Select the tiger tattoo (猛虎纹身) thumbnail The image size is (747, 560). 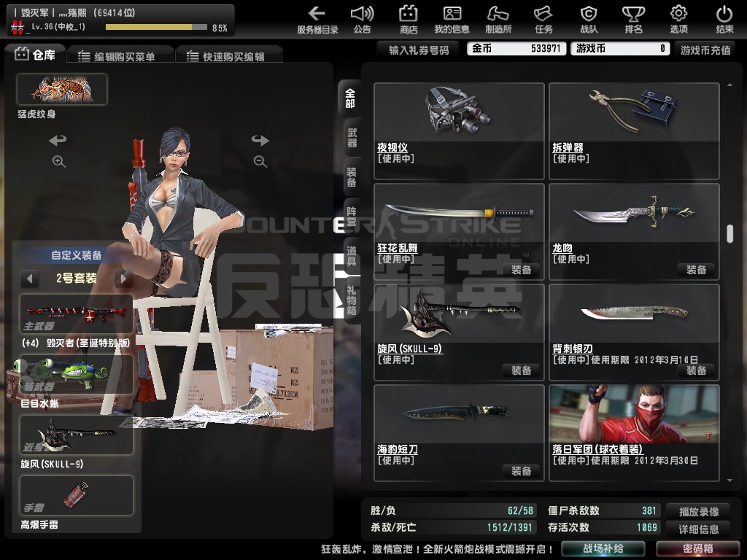coord(62,89)
